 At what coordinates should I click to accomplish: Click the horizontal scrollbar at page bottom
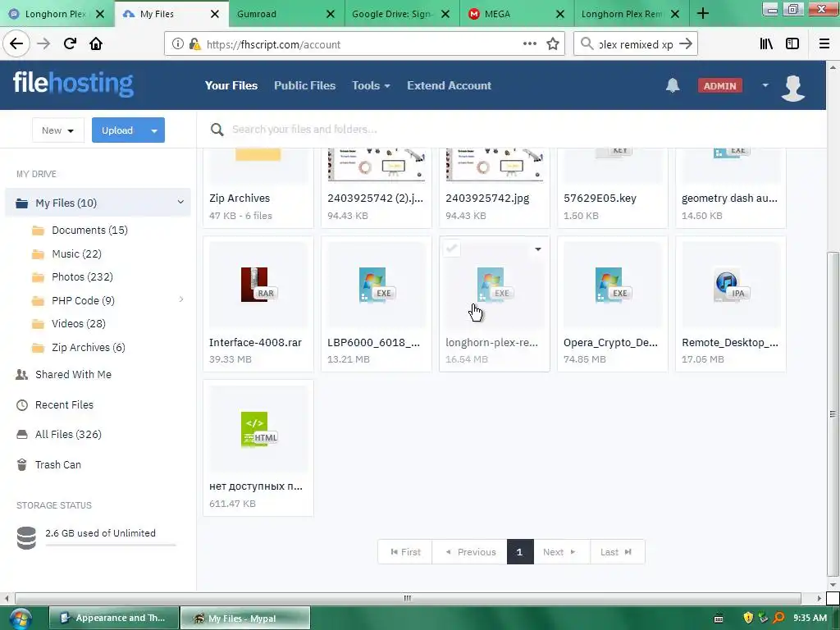[408, 598]
